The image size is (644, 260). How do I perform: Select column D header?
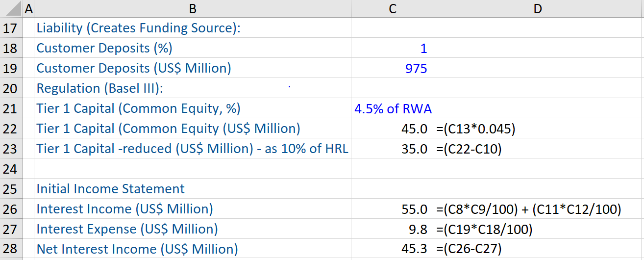coord(538,8)
